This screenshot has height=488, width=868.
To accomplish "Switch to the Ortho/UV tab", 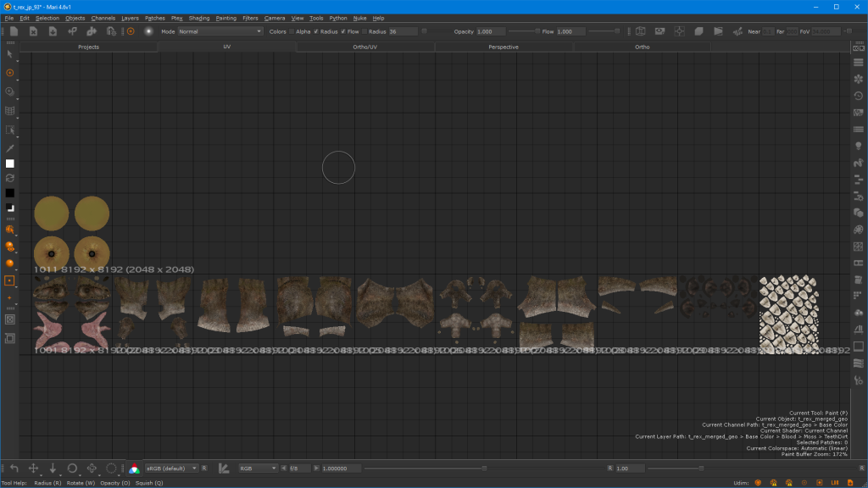I will pos(365,47).
